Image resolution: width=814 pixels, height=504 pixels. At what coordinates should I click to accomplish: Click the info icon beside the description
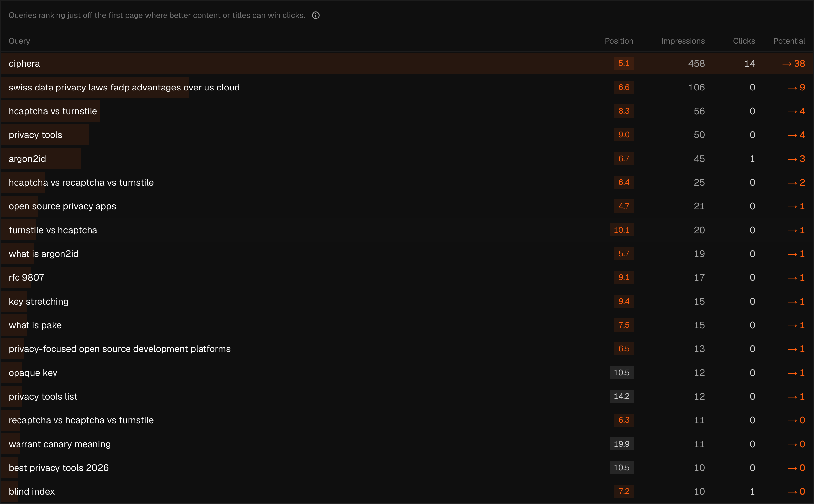(316, 15)
